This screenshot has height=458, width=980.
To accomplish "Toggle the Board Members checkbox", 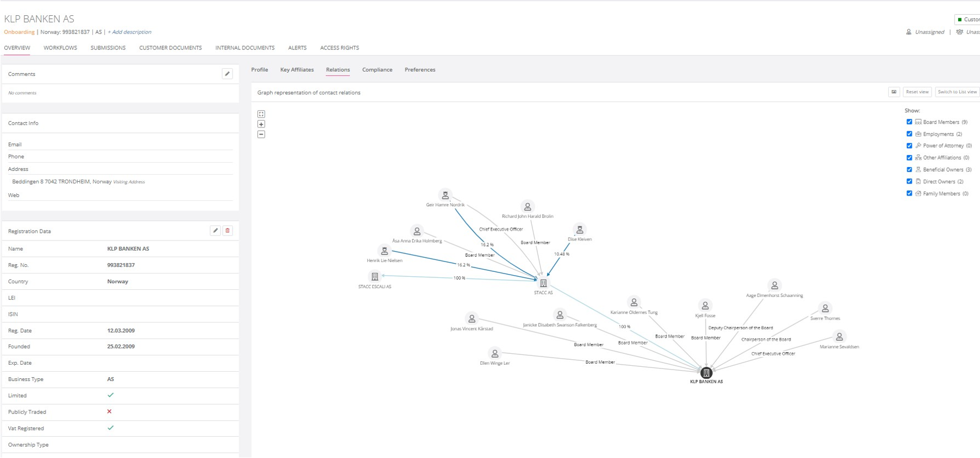I will [909, 122].
